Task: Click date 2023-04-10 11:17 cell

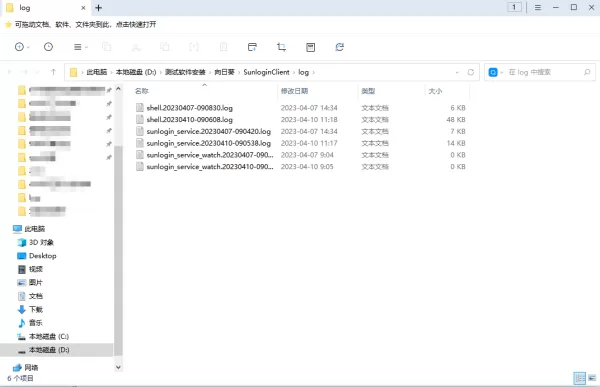Action: coord(309,143)
